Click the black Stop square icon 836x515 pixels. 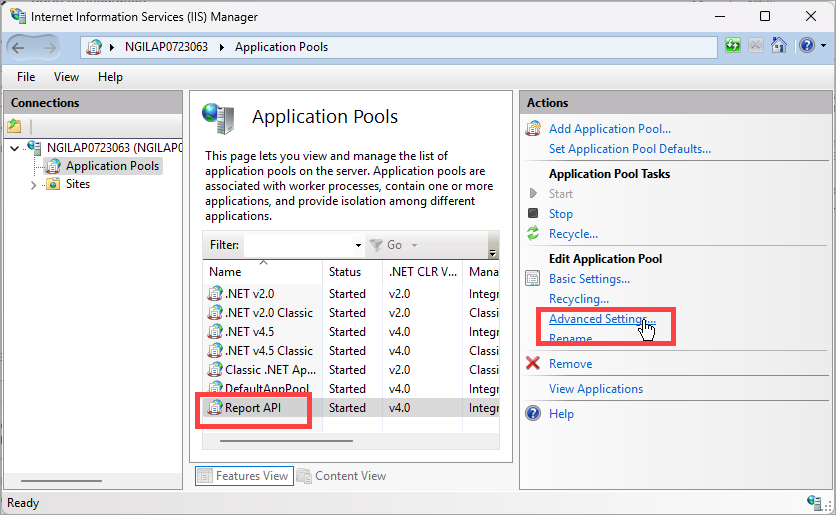click(533, 213)
